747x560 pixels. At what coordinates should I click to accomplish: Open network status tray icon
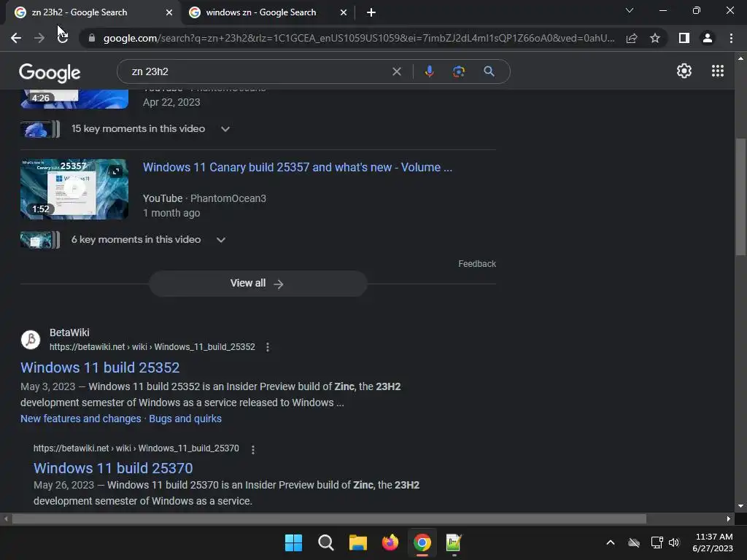pos(657,542)
